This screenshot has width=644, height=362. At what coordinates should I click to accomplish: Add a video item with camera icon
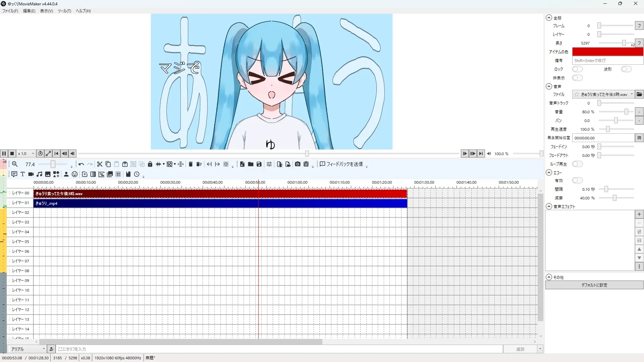pos(31,174)
